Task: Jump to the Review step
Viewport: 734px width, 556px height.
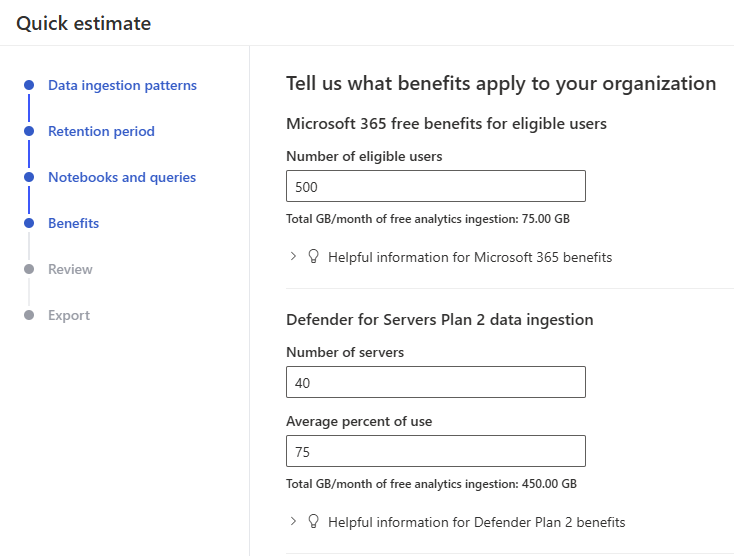Action: 70,269
